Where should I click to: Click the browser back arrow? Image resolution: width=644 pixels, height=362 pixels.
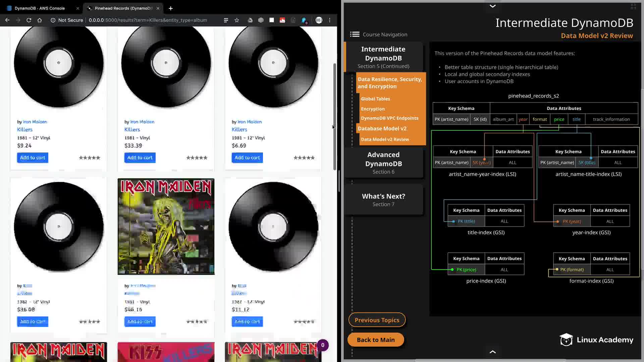click(7, 20)
